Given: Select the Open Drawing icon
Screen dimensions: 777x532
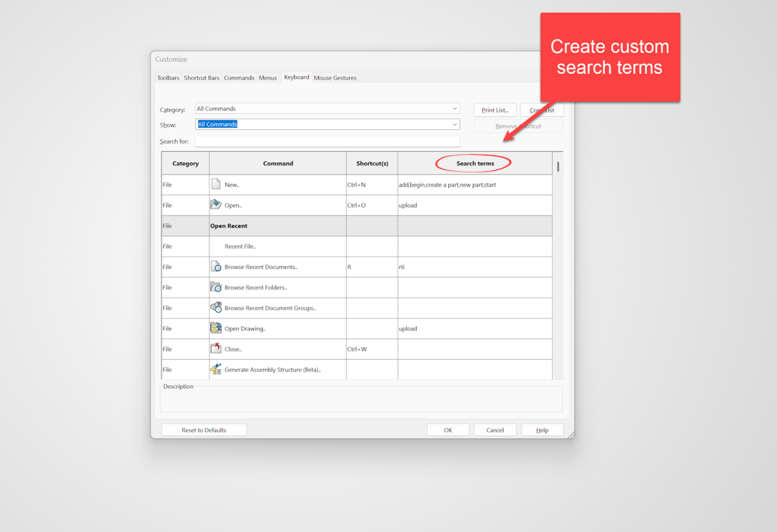Looking at the screenshot, I should [216, 328].
